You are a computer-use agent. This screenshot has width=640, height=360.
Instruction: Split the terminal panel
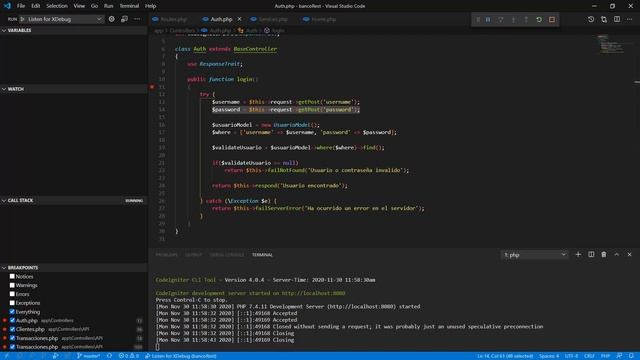coord(591,254)
